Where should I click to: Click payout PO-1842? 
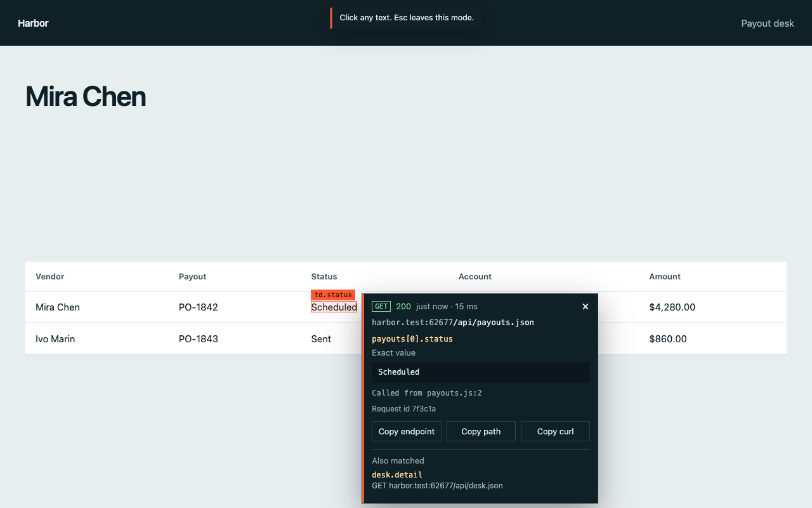click(x=199, y=307)
